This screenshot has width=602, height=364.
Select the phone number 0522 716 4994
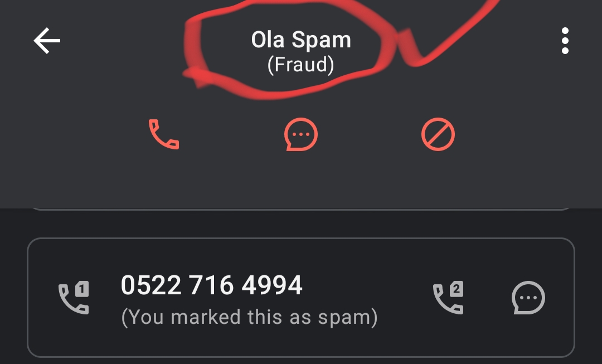(212, 285)
